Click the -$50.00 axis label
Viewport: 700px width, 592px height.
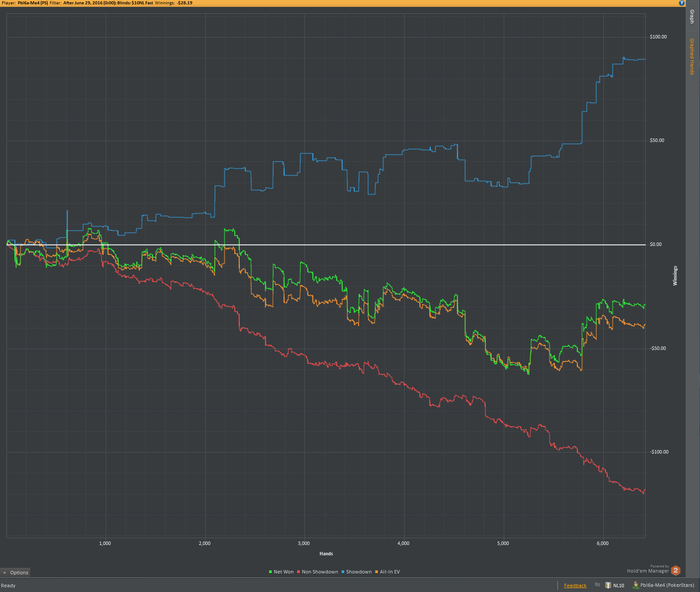click(x=657, y=348)
